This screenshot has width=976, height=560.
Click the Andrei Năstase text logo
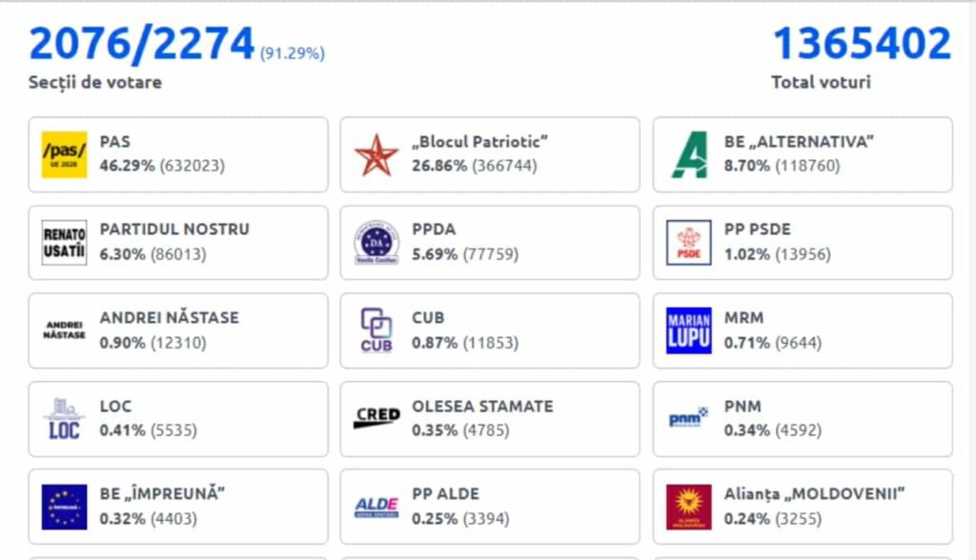point(64,330)
